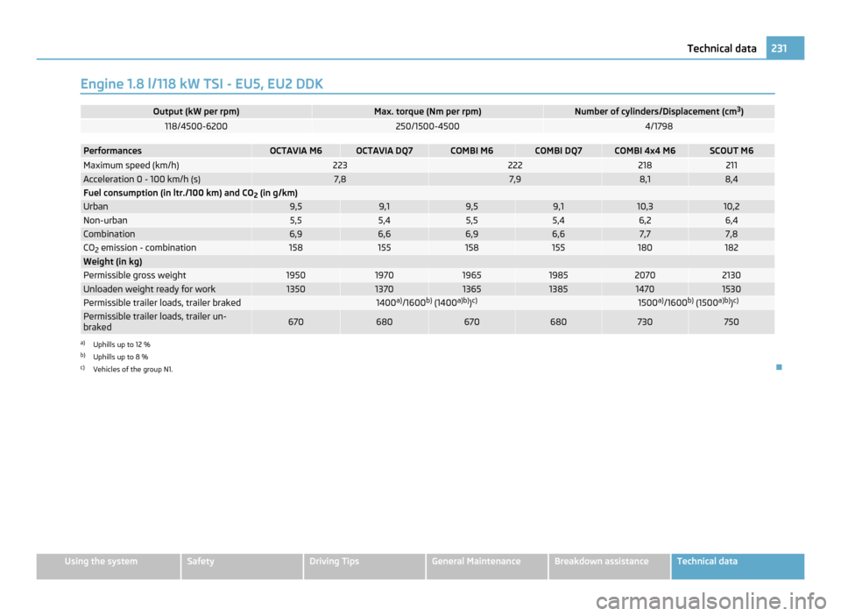Select the General Maintenance tab
This screenshot has height=616, width=841.
coord(487,566)
